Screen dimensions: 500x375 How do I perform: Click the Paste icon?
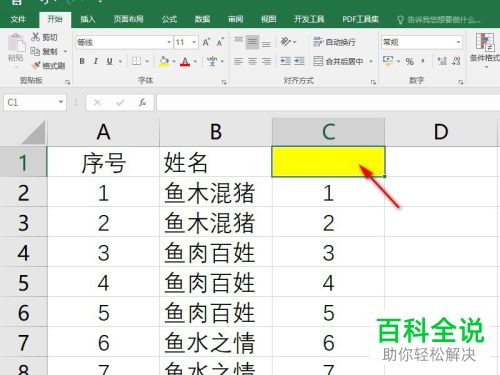tap(16, 43)
